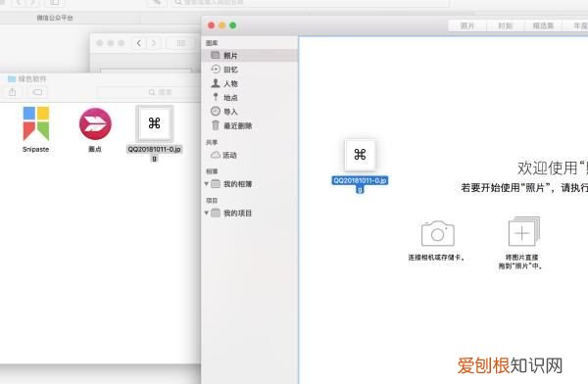Screen dimensions: 588x384
Task: Click the 图库 section header in the Photos sidebar
Action: pos(212,43)
